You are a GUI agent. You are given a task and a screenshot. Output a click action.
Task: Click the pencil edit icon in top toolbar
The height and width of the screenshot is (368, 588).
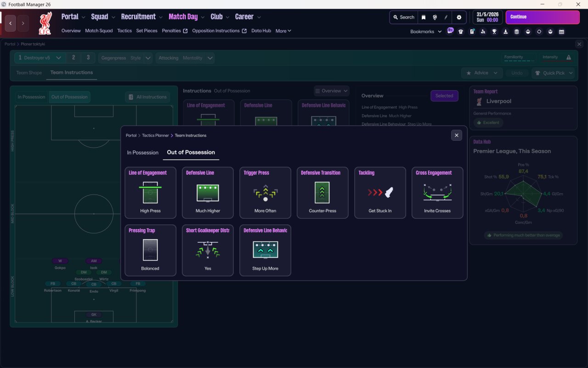tap(446, 17)
